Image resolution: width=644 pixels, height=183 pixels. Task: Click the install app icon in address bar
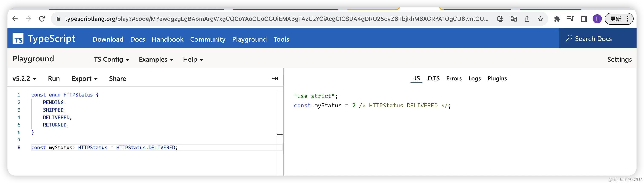tap(500, 19)
